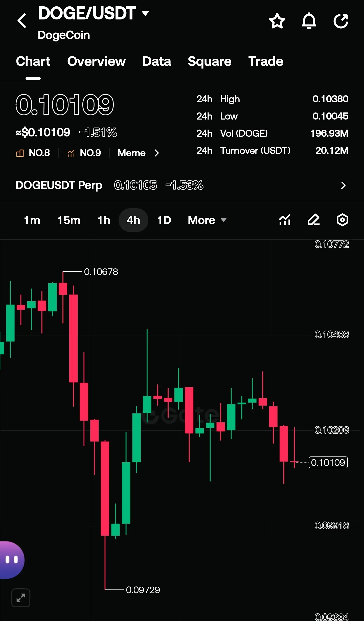Select the 1h timeframe
364x621 pixels.
104,220
